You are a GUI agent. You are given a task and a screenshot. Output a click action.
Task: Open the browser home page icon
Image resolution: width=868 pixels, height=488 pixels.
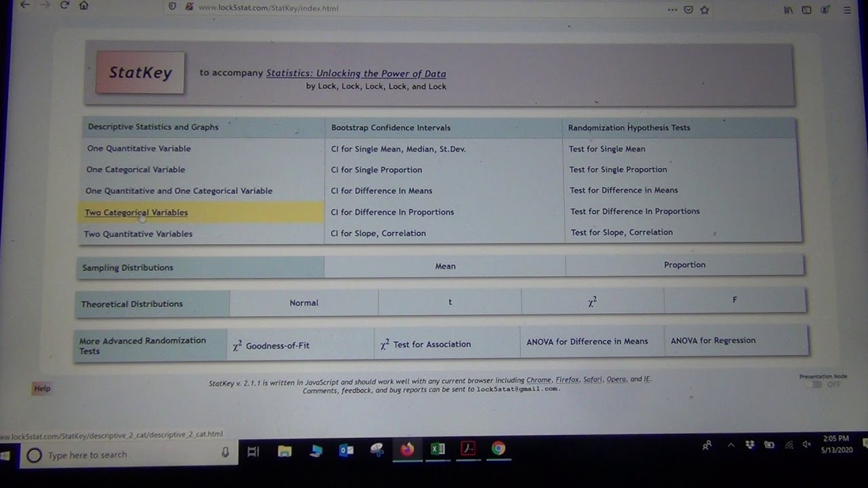click(83, 5)
